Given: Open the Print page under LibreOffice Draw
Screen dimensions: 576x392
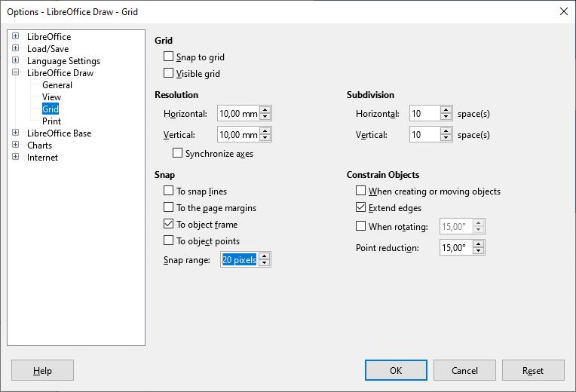Looking at the screenshot, I should [51, 121].
